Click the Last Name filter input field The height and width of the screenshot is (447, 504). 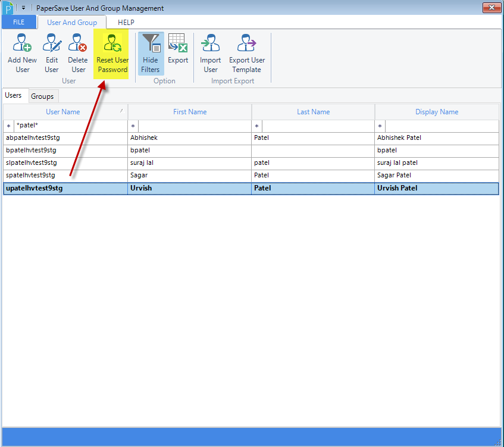coord(318,126)
